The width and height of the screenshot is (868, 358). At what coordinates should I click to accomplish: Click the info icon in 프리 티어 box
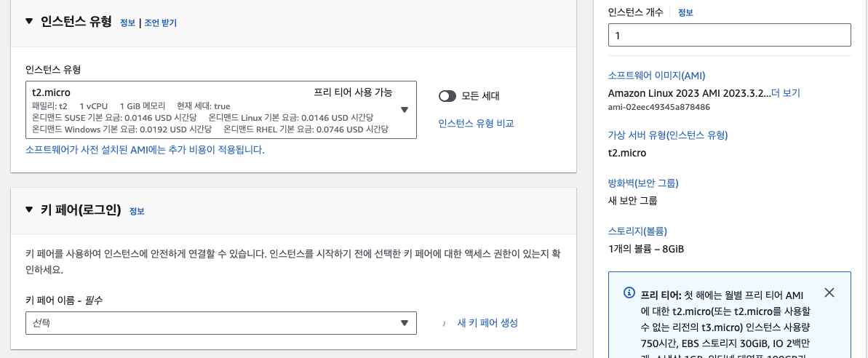click(629, 293)
